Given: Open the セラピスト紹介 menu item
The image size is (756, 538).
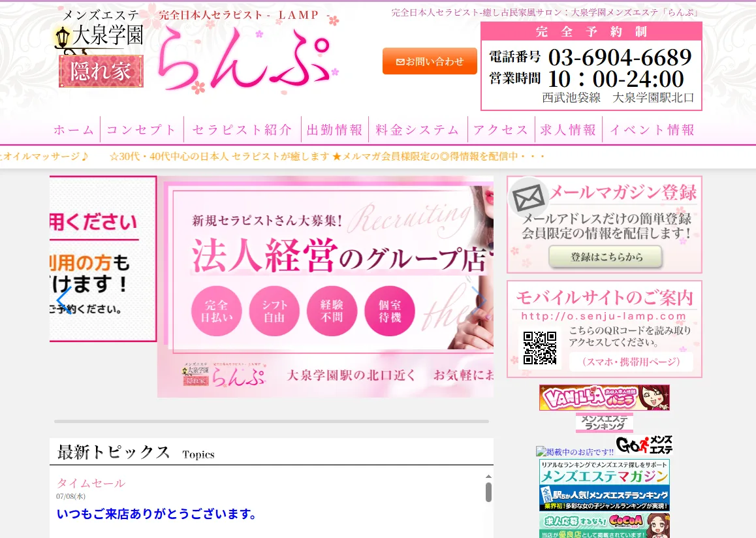Looking at the screenshot, I should pos(242,130).
